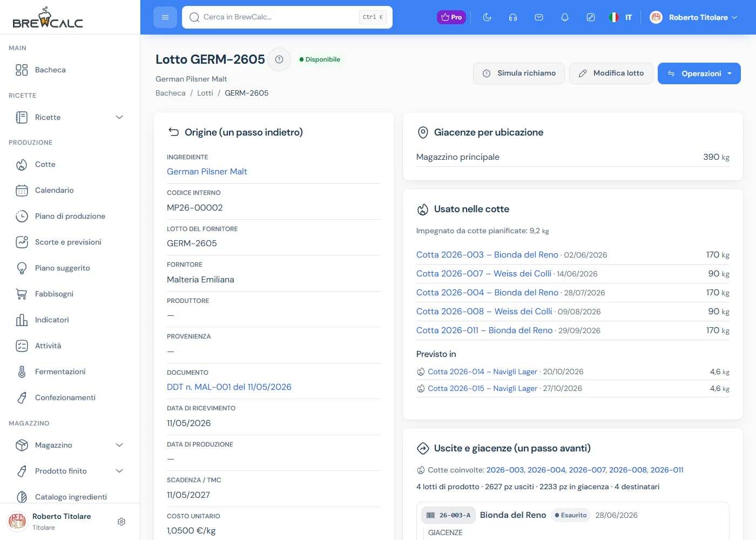Select the Scorte e previsioni icon
The height and width of the screenshot is (540, 756).
(22, 242)
